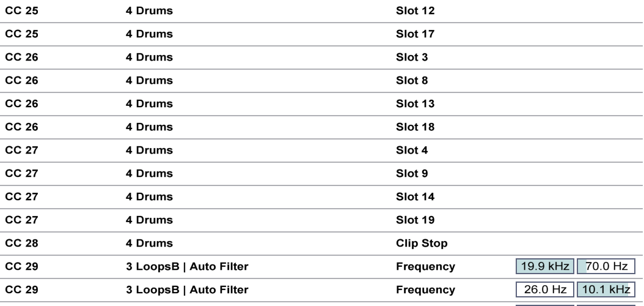Image resolution: width=644 pixels, height=306 pixels.
Task: Click the 10.1 kHz max value box
Action: (x=606, y=289)
